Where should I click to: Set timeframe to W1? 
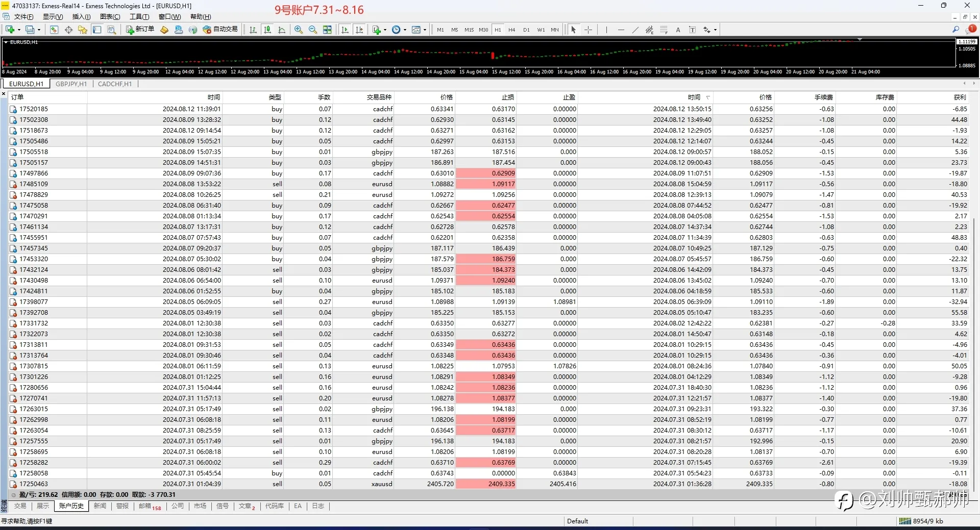pyautogui.click(x=541, y=30)
